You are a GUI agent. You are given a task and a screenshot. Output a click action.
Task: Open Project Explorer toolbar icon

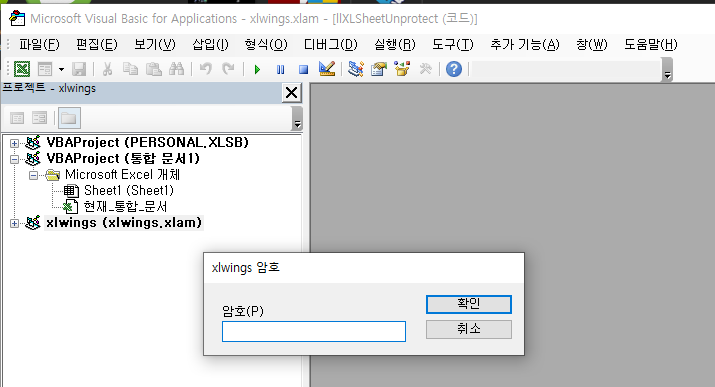pos(355,69)
